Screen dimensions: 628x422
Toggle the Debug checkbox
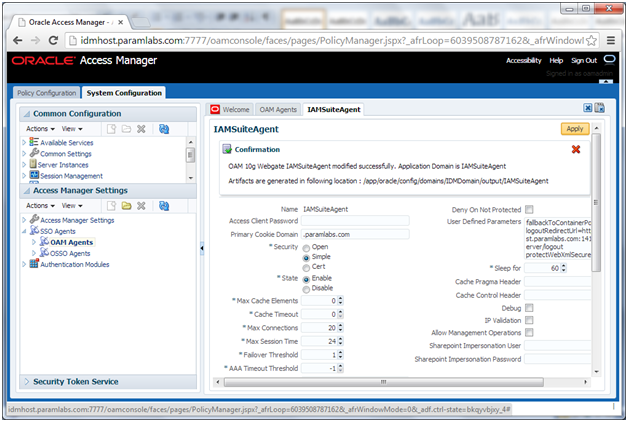(x=529, y=308)
